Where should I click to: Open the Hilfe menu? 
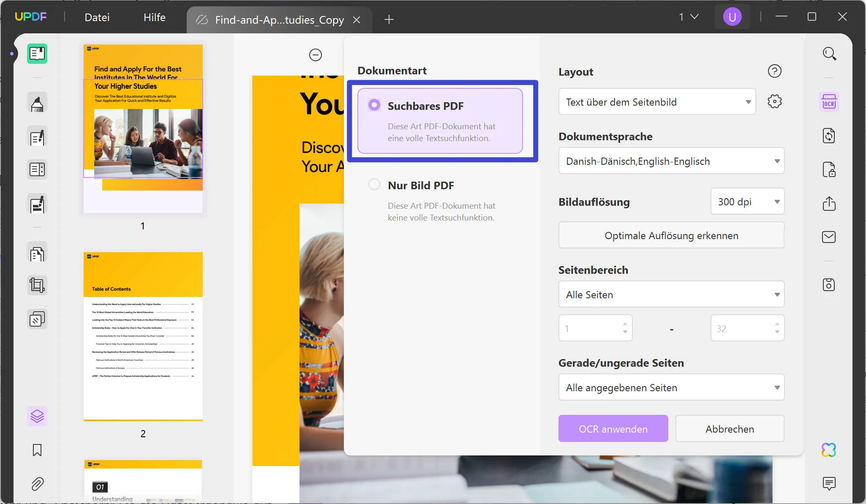click(154, 17)
